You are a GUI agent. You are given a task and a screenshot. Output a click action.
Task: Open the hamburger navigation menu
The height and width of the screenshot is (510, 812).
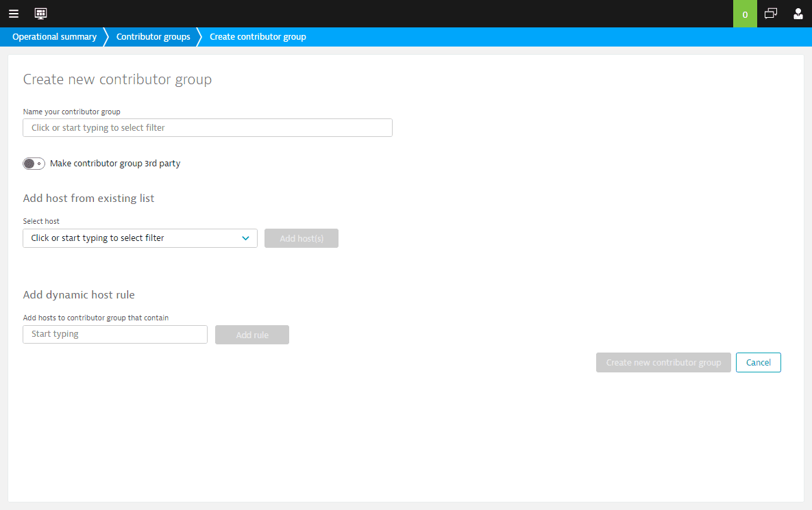pos(14,14)
